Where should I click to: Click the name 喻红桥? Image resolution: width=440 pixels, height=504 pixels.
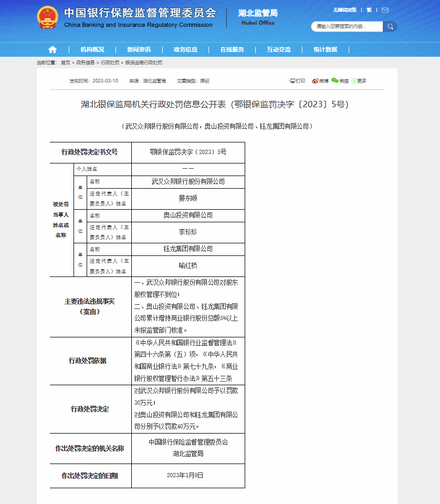tap(188, 266)
